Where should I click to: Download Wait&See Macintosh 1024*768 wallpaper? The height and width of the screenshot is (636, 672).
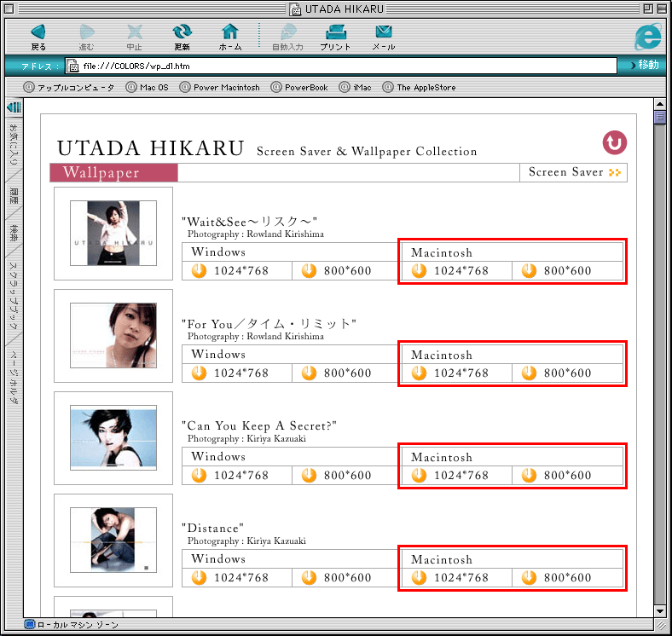tap(457, 271)
